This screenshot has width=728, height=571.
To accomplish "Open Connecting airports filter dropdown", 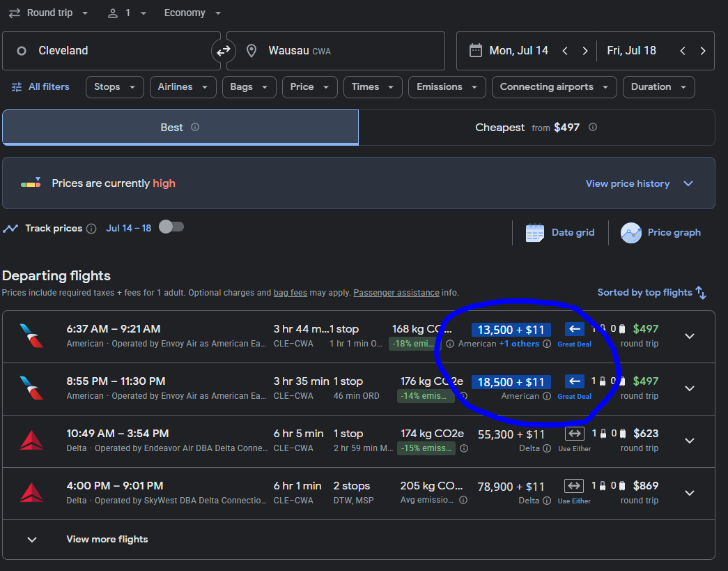I will pyautogui.click(x=555, y=87).
